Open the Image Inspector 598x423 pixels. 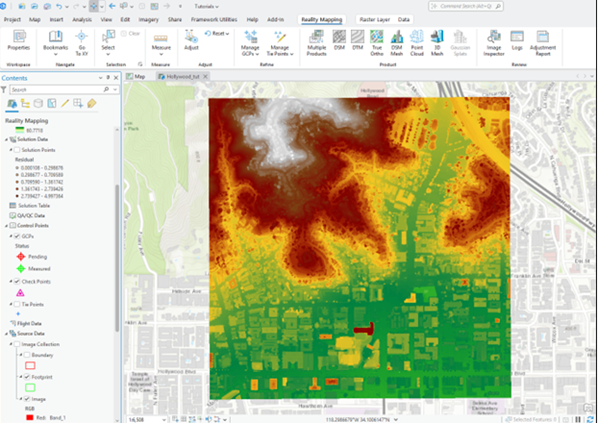pyautogui.click(x=494, y=43)
